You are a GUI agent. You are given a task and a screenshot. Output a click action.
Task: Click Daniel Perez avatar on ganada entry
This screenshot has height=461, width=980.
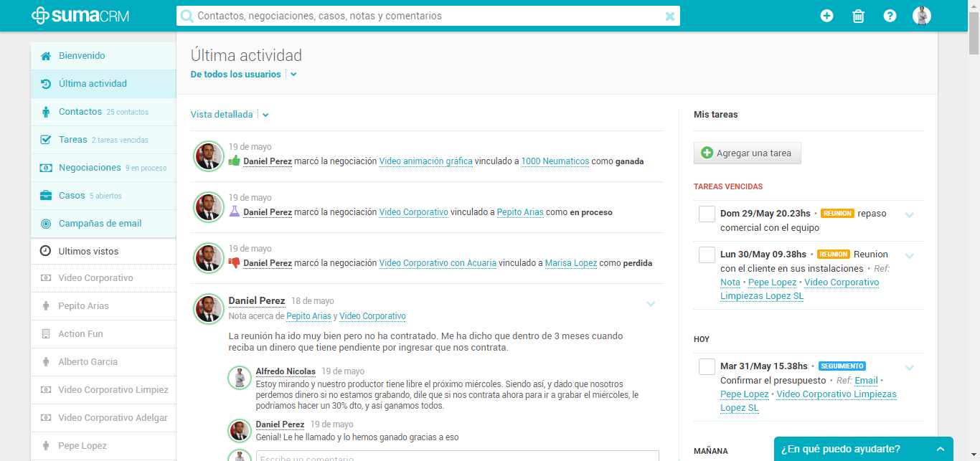[x=208, y=156]
